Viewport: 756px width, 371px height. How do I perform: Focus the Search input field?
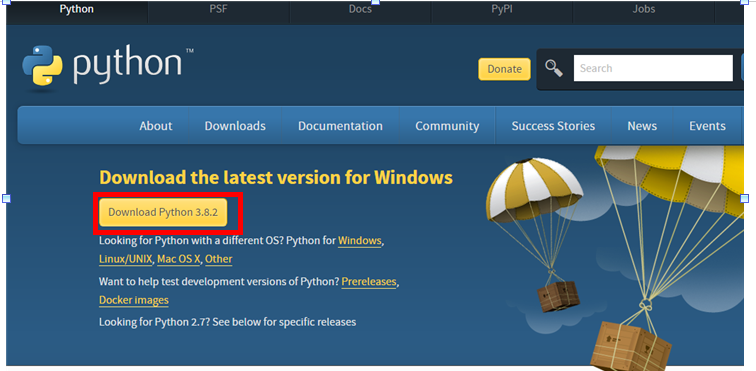653,68
